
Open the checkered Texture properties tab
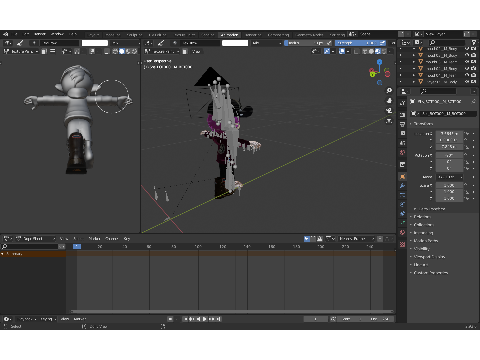pyautogui.click(x=403, y=244)
